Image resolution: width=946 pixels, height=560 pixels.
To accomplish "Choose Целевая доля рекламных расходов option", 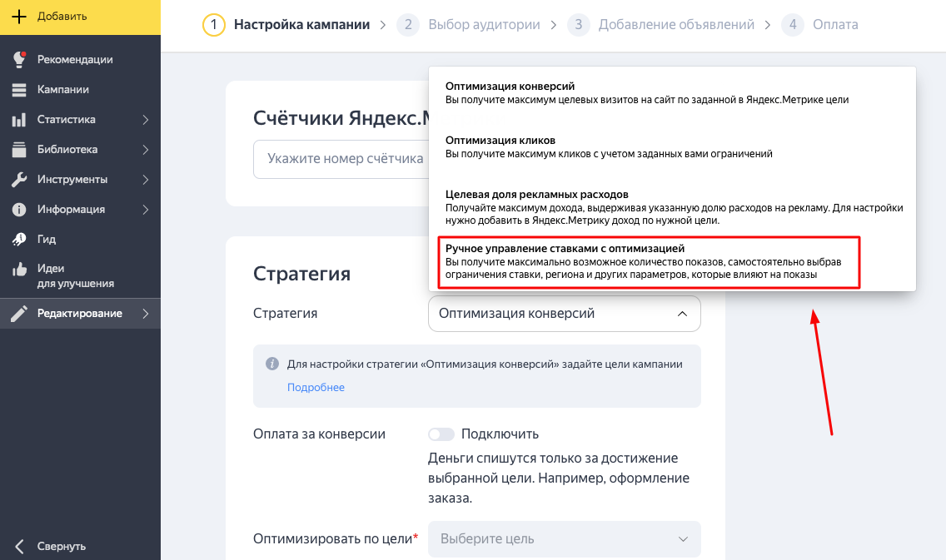I will [672, 207].
